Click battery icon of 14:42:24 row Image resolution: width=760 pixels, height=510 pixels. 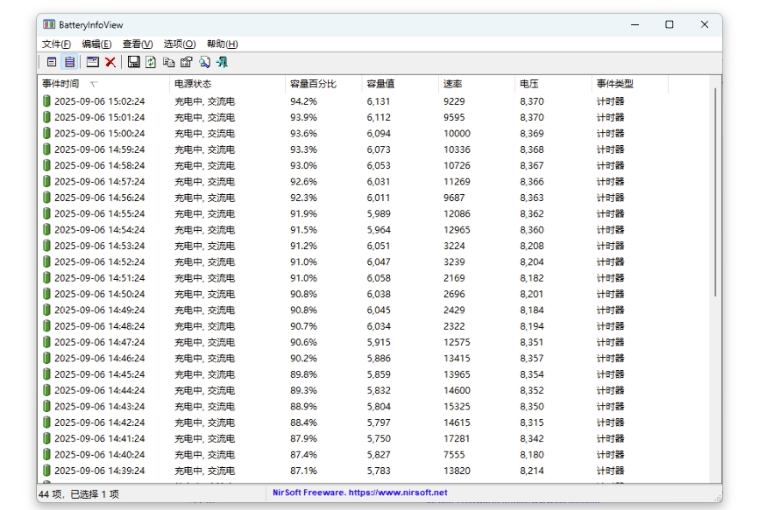[47, 422]
